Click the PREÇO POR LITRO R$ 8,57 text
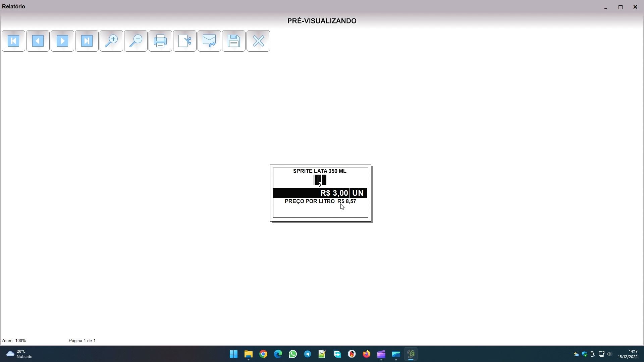 (320, 201)
